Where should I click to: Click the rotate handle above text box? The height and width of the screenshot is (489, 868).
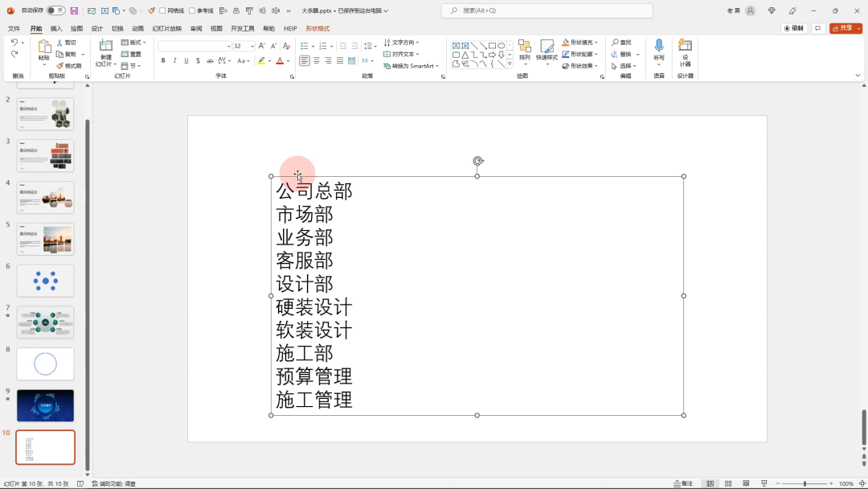477,161
